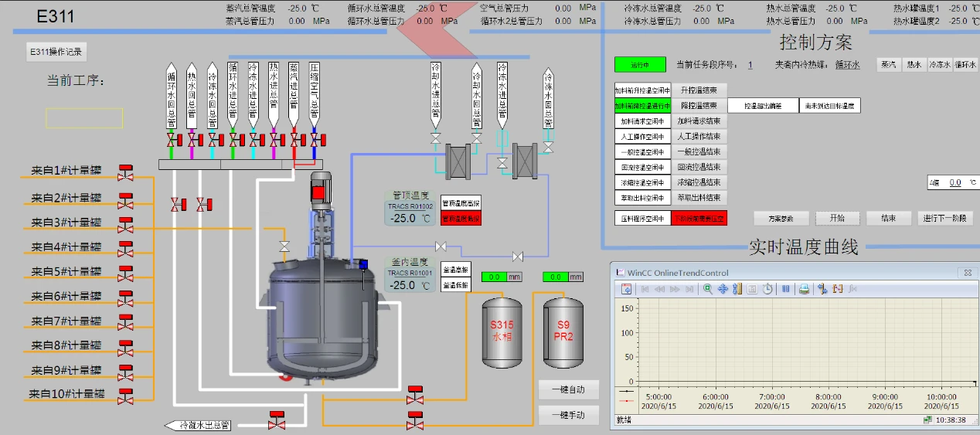Click the print icon in trend toolbar
Viewport: 980px width, 435px height.
coord(804,289)
